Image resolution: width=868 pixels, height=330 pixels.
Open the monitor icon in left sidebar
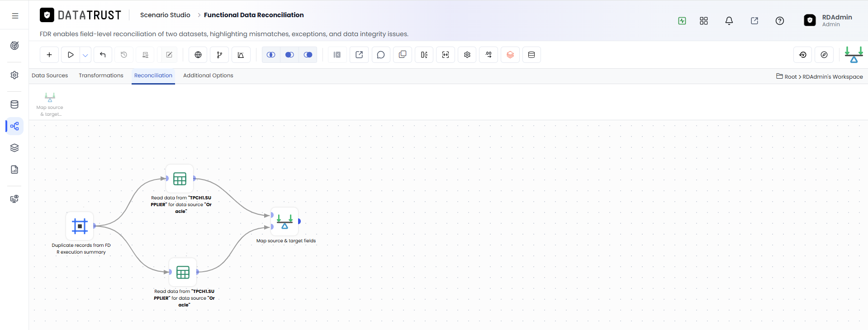(x=14, y=199)
